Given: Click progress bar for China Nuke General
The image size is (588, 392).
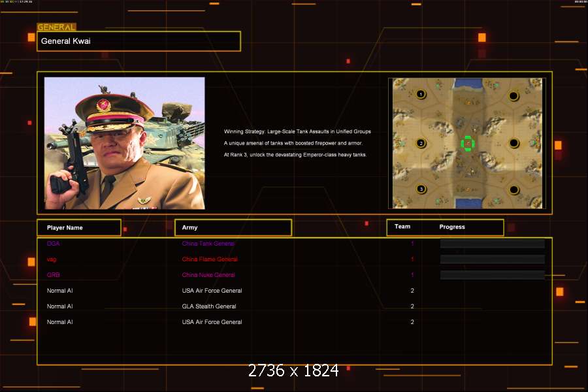Looking at the screenshot, I should click(493, 275).
